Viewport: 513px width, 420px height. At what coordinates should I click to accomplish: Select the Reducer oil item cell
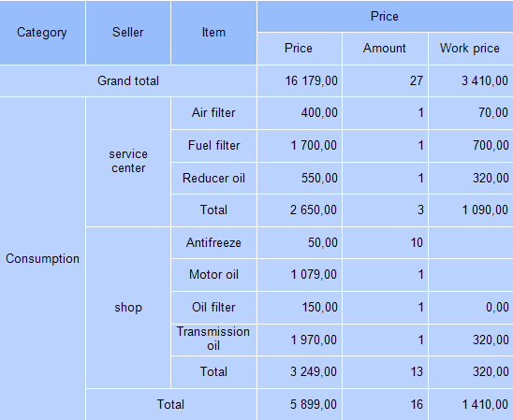pyautogui.click(x=213, y=178)
